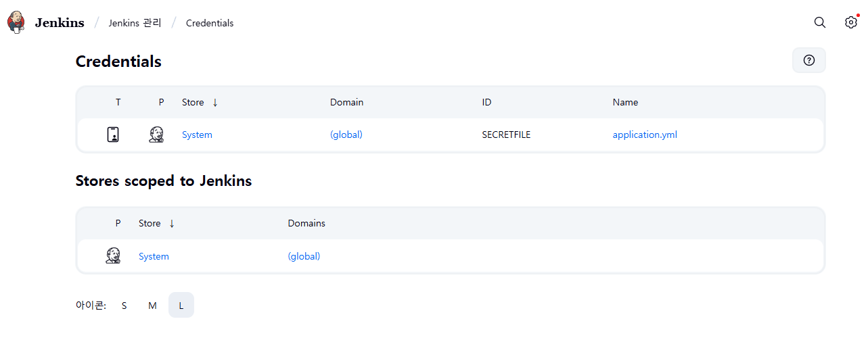The image size is (868, 338).
Task: Open the (global) domain link in Credentials table
Action: pos(346,135)
